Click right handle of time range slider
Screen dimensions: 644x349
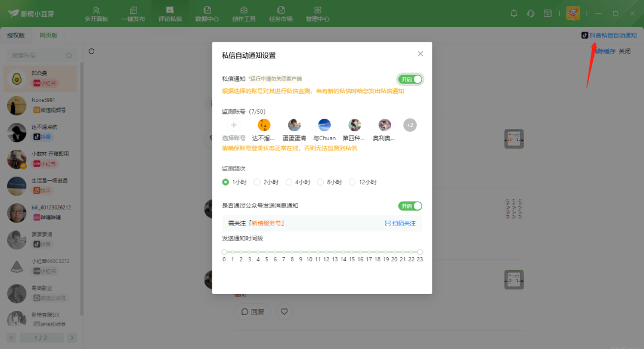(x=420, y=252)
